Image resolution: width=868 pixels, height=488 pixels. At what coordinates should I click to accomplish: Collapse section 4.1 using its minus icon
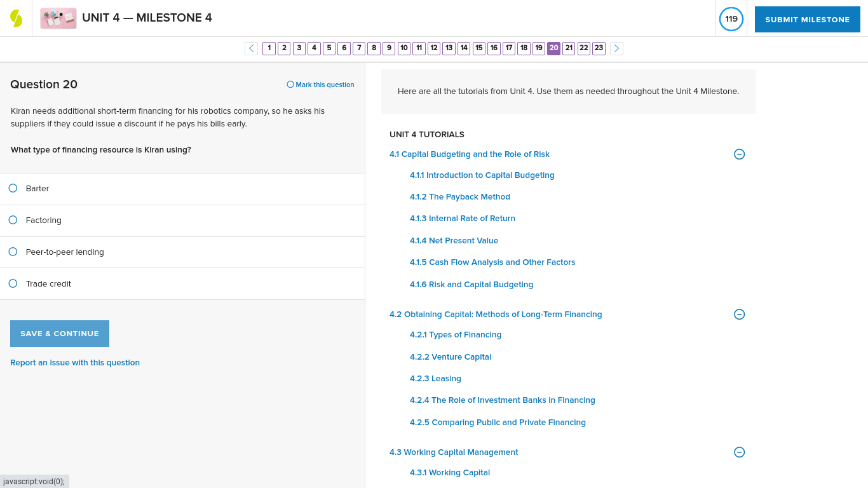pos(739,154)
